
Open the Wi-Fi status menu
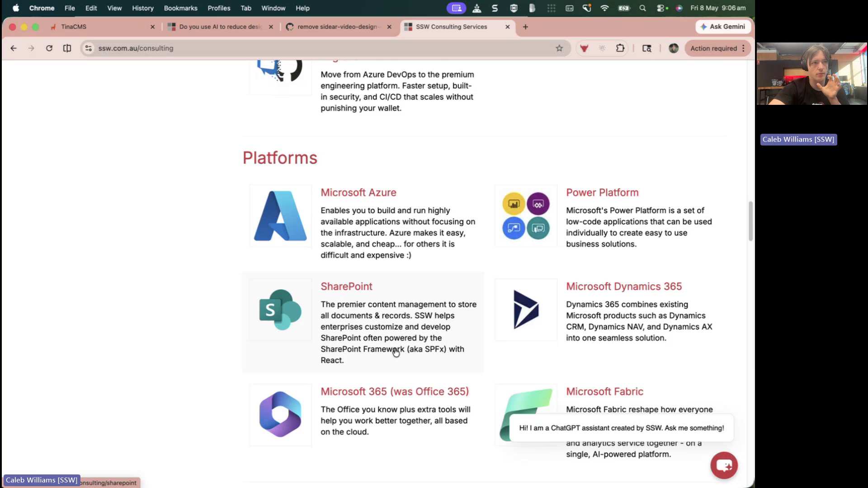pyautogui.click(x=604, y=8)
